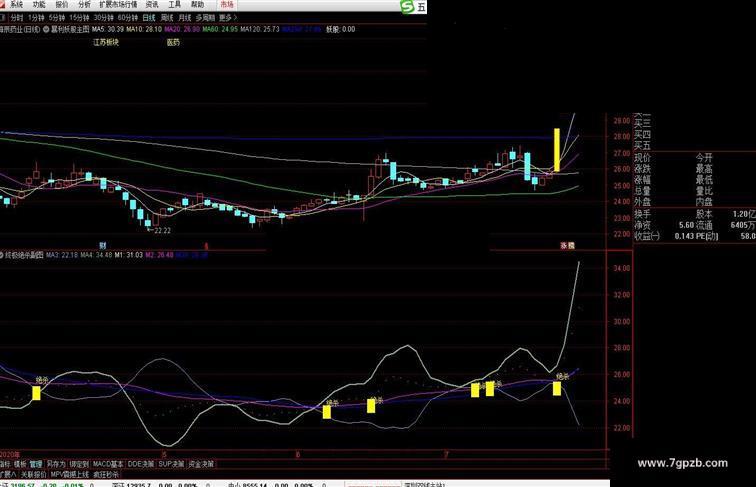Open the 系统 menu
Image resolution: width=756 pixels, height=487 pixels.
(x=16, y=5)
